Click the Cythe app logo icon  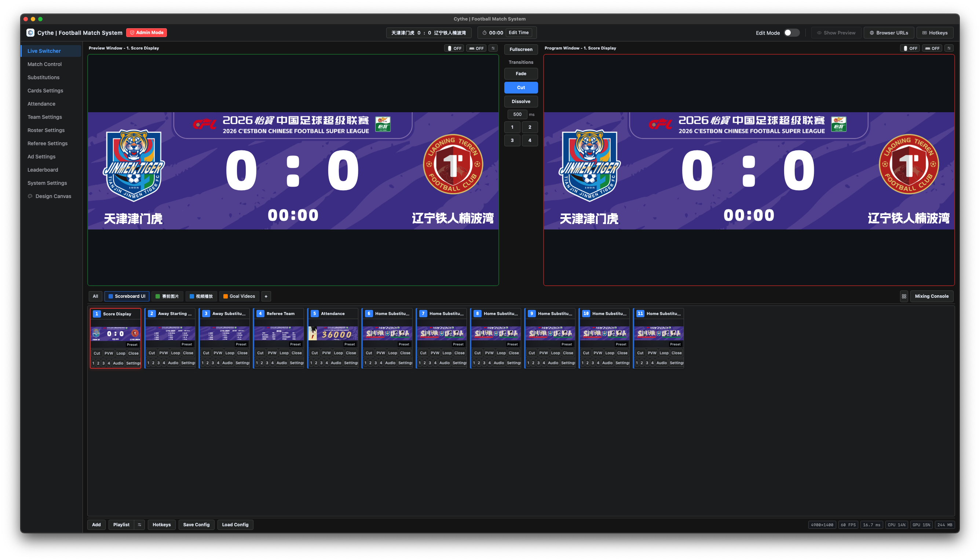click(x=30, y=33)
